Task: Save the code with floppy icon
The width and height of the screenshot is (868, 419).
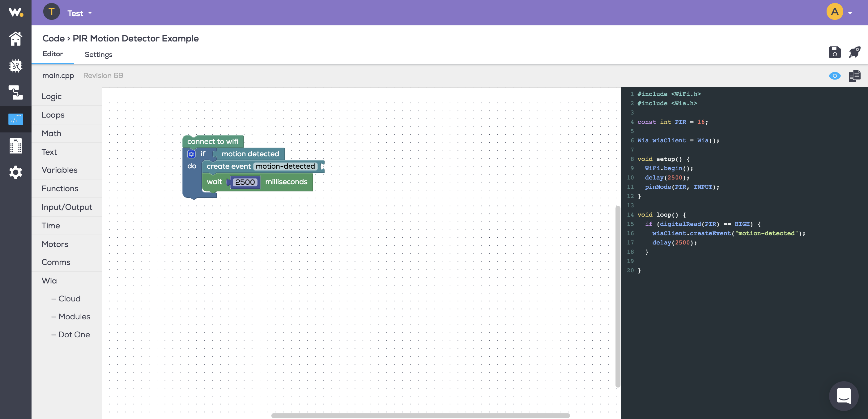Action: click(x=835, y=52)
